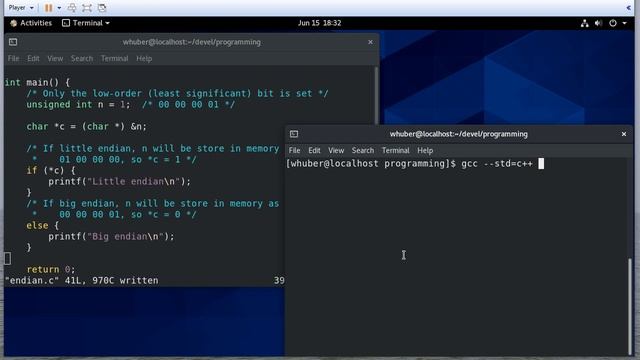Click the gcc --std=c++ command line
Viewport: 640px width, 360px height.
click(x=497, y=164)
